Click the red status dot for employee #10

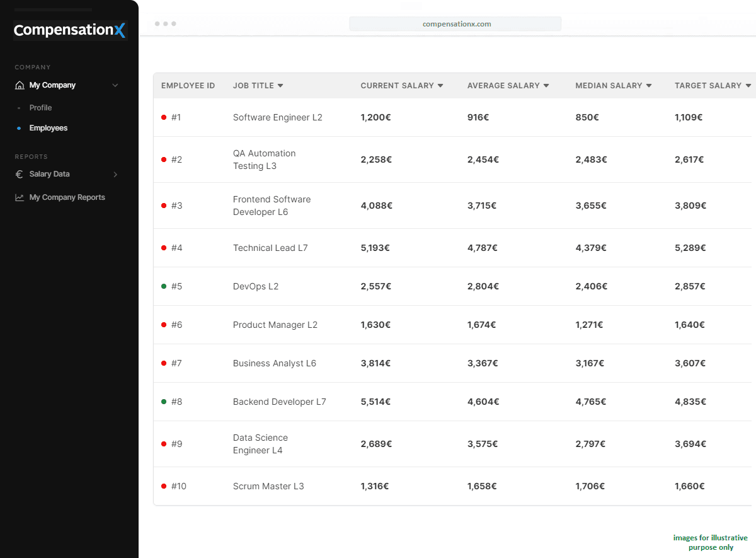[x=164, y=486]
